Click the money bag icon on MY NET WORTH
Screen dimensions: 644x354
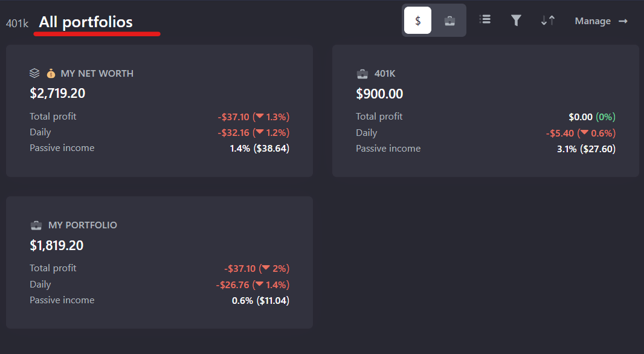click(x=50, y=72)
